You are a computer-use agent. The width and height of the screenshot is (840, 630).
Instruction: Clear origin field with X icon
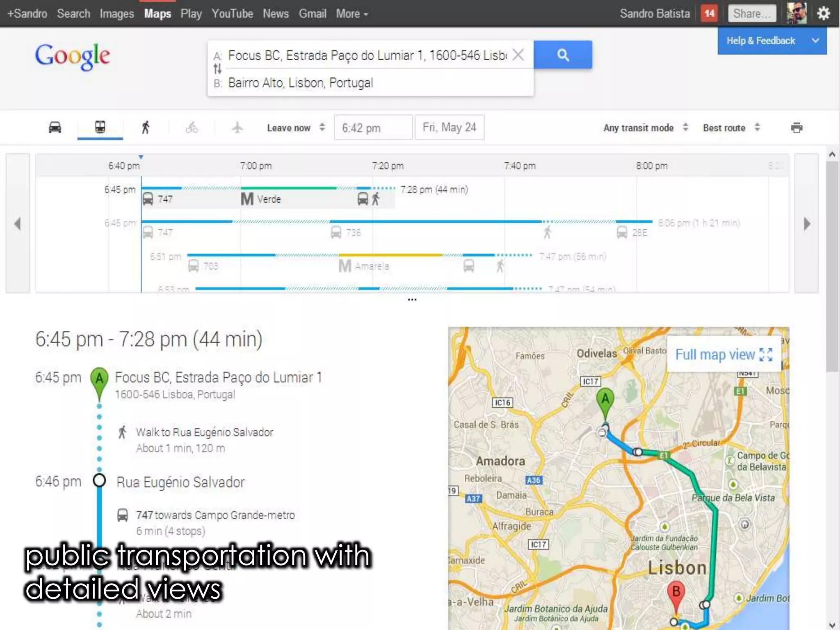coord(518,55)
